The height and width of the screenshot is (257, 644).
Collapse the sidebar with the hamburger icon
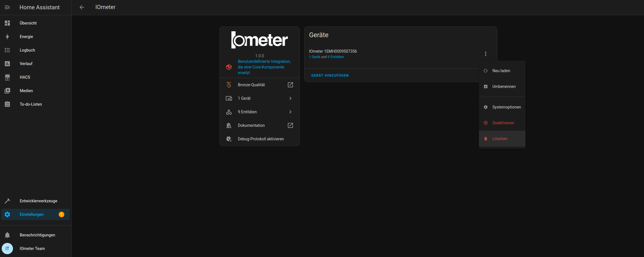pos(7,7)
